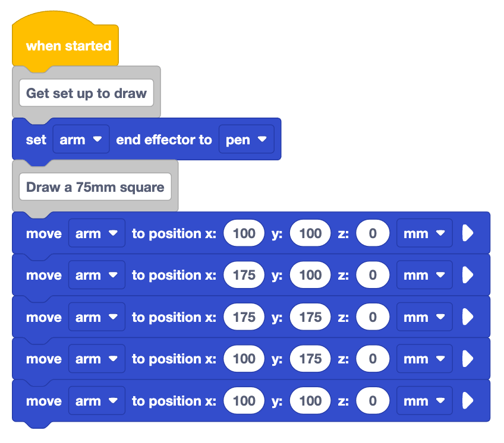The height and width of the screenshot is (443, 504).
Task: Click the y 175 field in the fourth move block
Action: [310, 358]
